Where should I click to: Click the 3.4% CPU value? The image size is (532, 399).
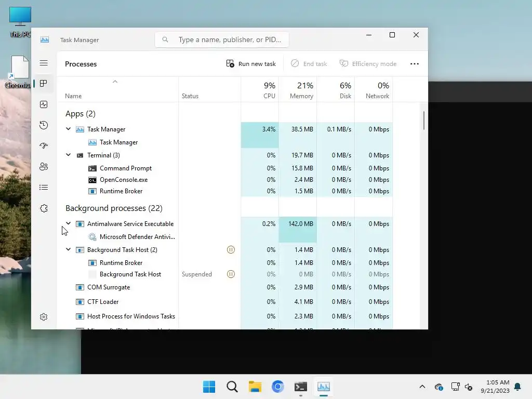(x=269, y=129)
